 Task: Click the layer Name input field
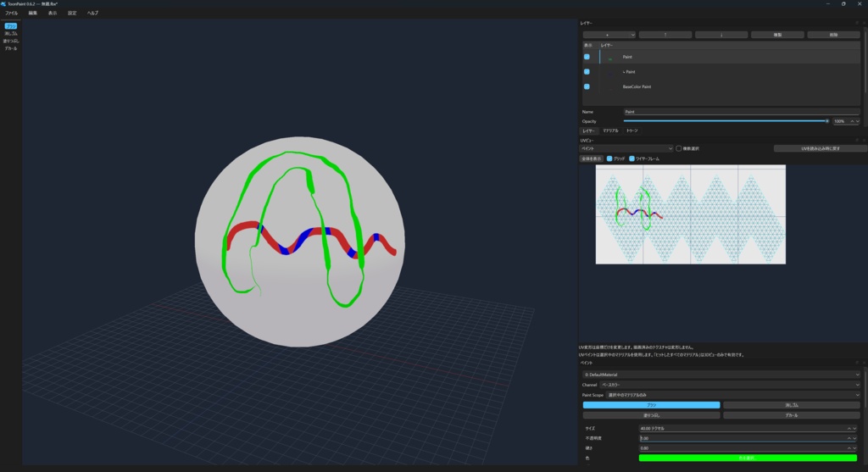pyautogui.click(x=741, y=112)
